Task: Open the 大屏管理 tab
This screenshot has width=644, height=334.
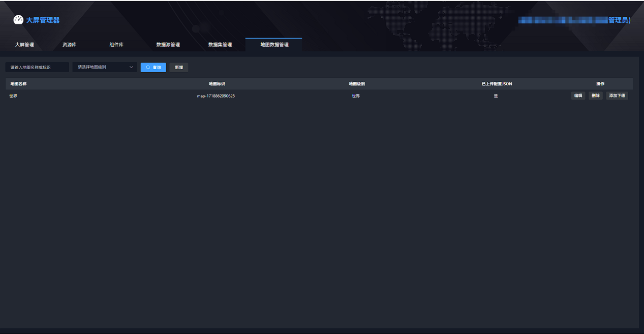Action: tap(24, 45)
